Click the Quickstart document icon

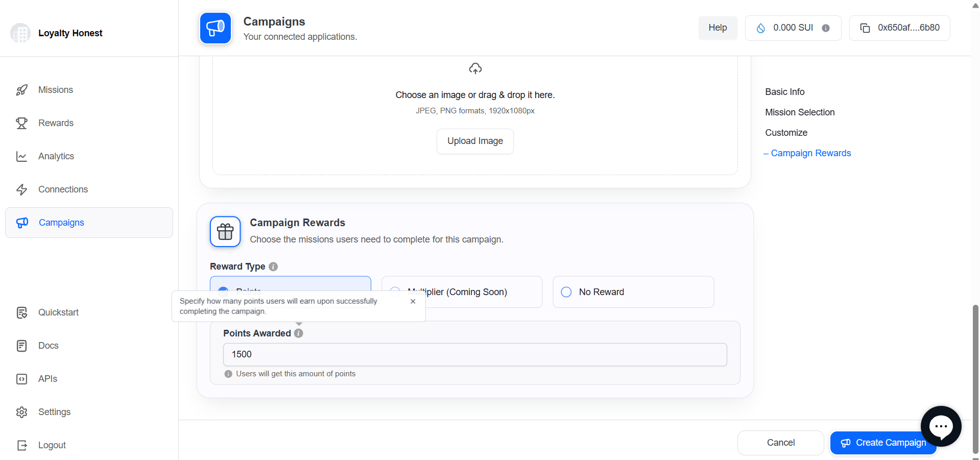[21, 312]
